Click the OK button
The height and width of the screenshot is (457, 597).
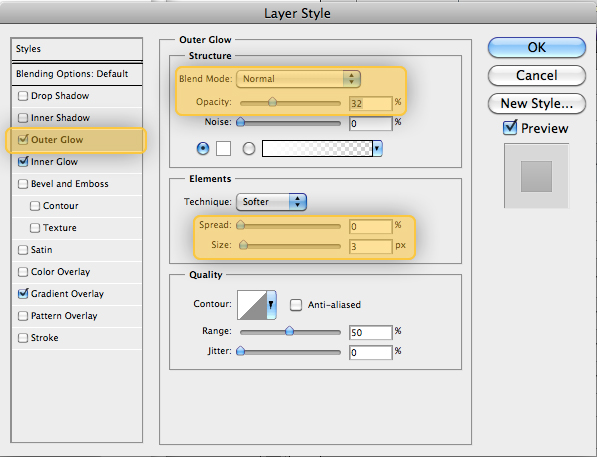click(x=536, y=48)
